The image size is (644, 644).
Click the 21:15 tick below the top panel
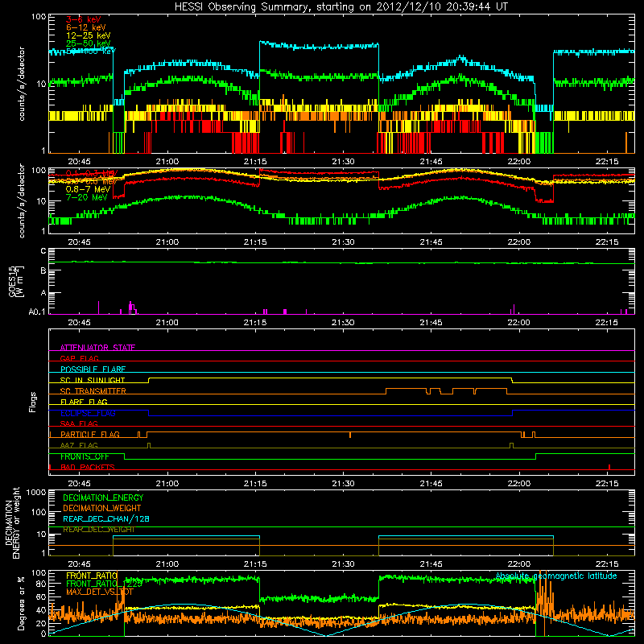(255, 162)
